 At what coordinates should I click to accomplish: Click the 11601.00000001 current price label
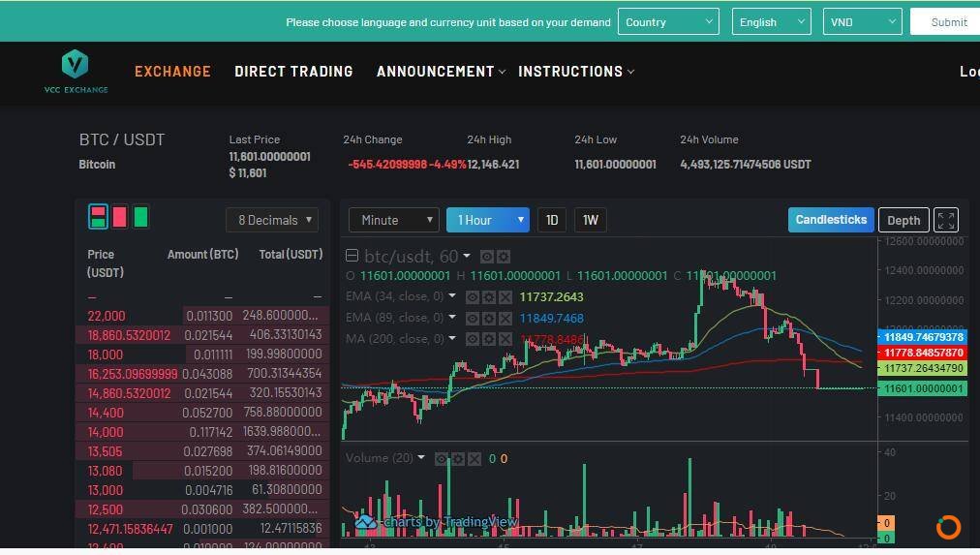point(923,388)
